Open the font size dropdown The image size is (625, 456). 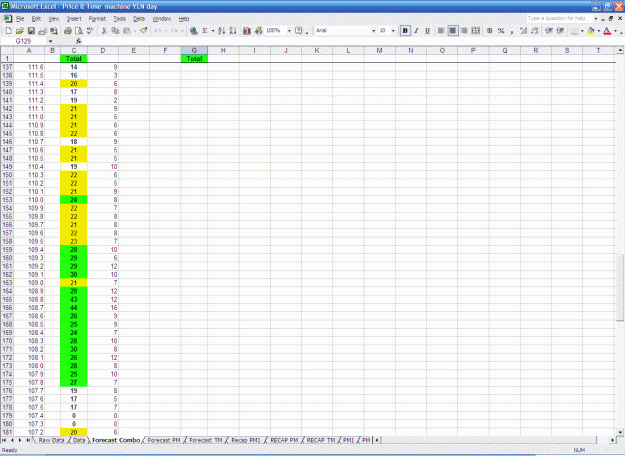coord(393,31)
